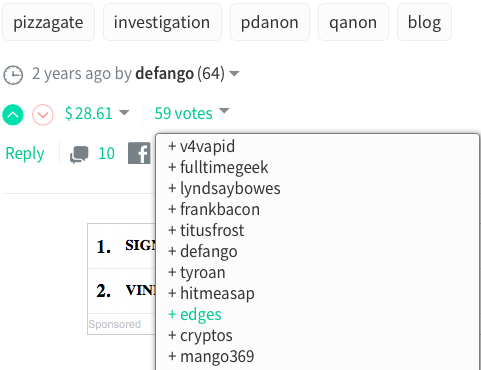Open the blog tag
Viewport: 481px width, 370px height.
pyautogui.click(x=424, y=22)
